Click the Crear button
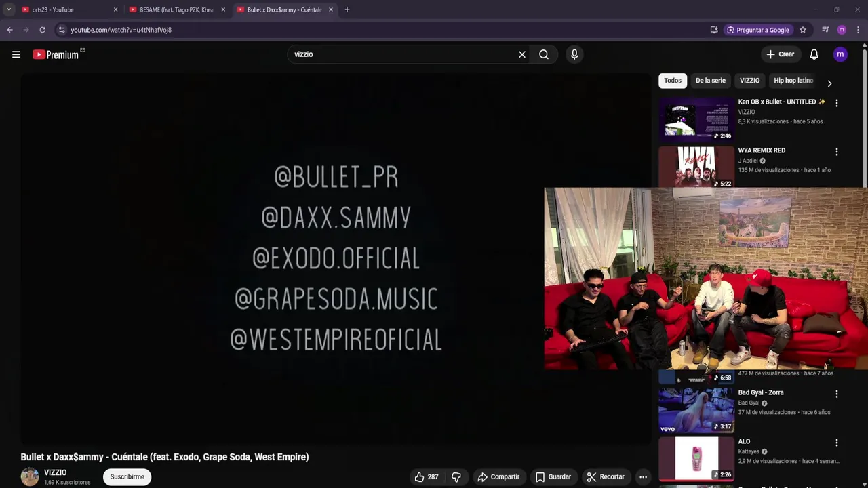Viewport: 868px width, 488px height. 780,54
